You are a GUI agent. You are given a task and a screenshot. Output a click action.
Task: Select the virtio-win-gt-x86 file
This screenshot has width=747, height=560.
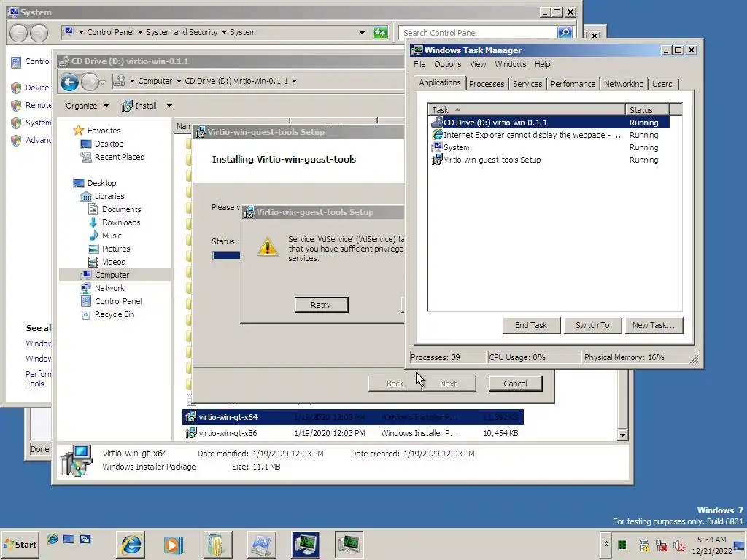[x=352, y=433]
